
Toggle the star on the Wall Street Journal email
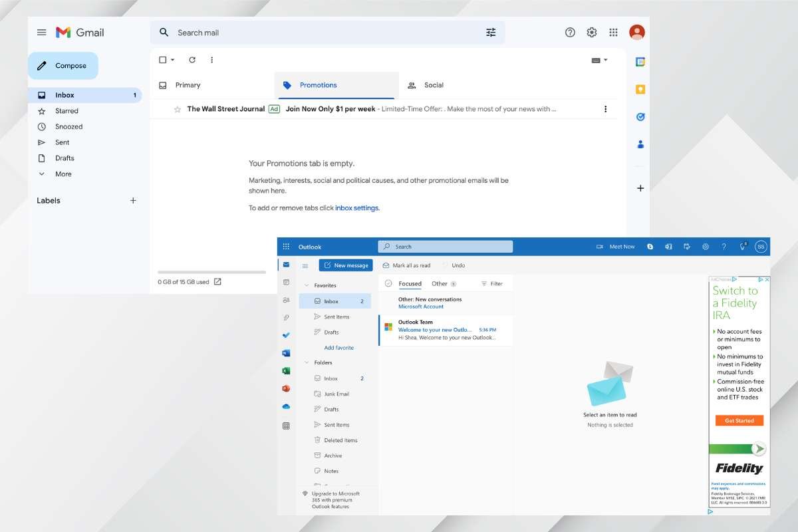pos(177,108)
